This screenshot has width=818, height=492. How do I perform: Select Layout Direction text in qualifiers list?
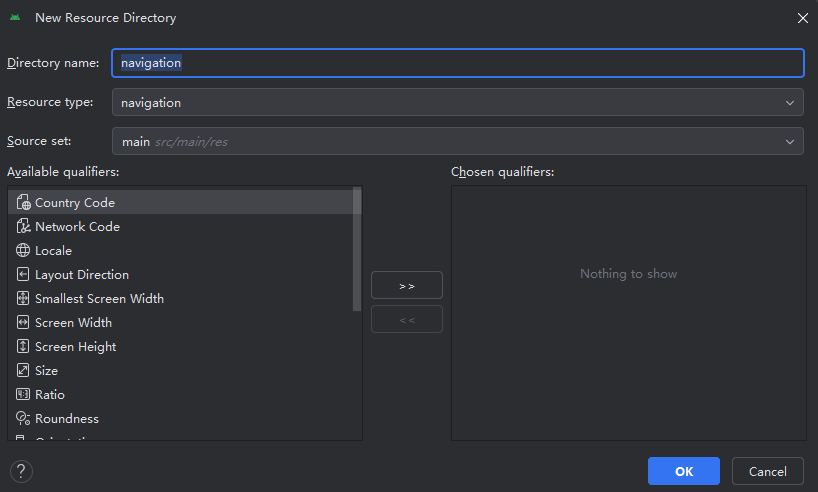[x=82, y=274]
